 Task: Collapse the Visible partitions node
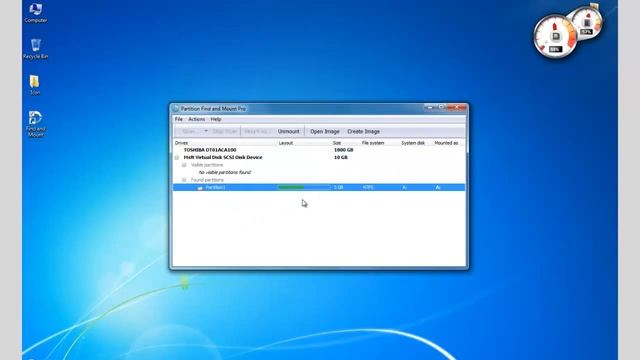click(184, 165)
